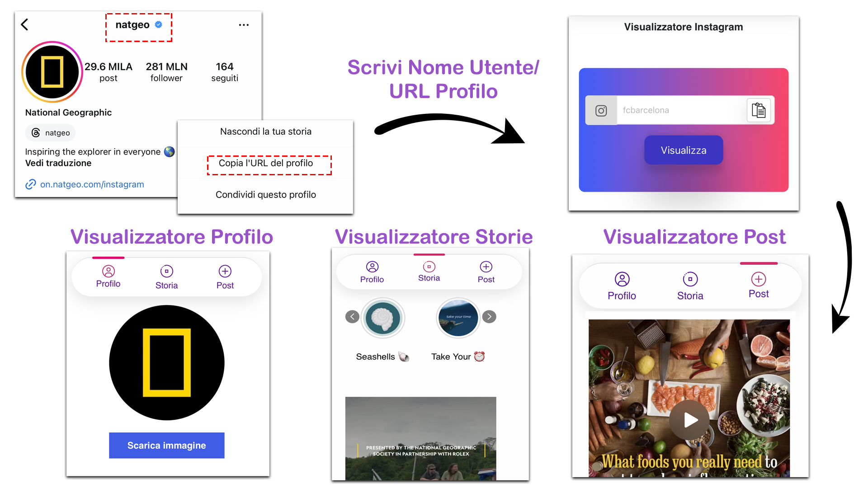Click the blue verified badge next to natgeo
This screenshot has height=488, width=868.
pyautogui.click(x=159, y=25)
